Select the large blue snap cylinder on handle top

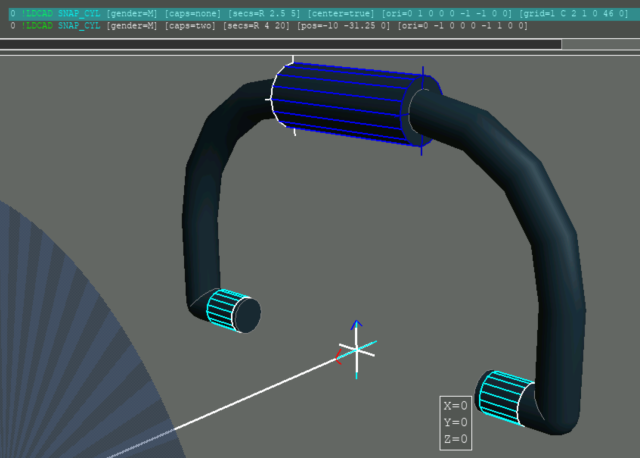coord(345,103)
